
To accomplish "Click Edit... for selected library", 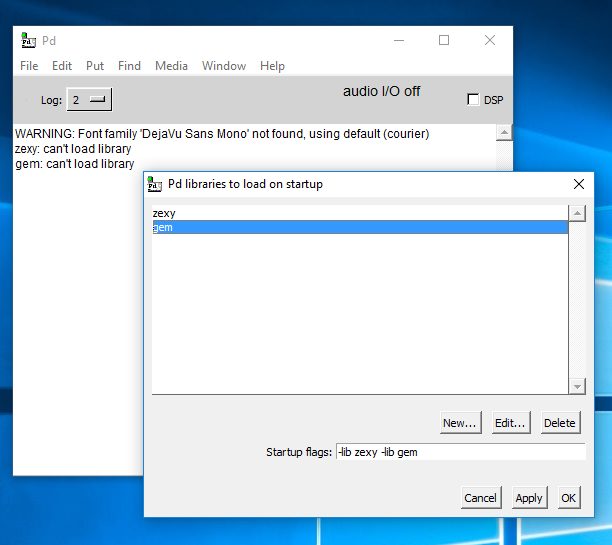I will [x=511, y=423].
